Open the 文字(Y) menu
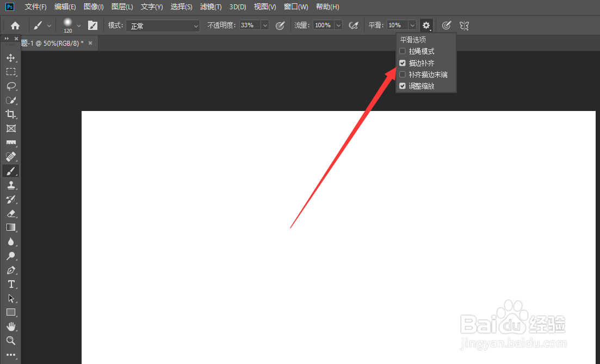 click(x=152, y=7)
